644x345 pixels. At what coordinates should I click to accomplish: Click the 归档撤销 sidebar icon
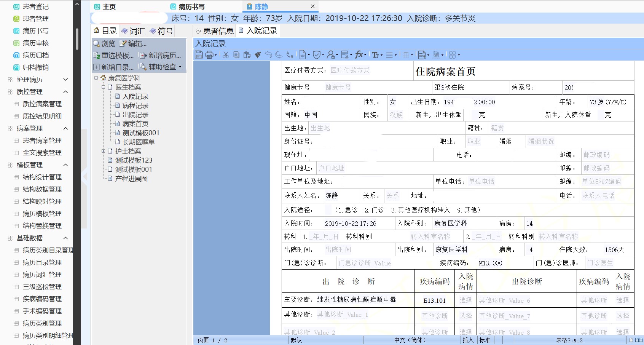(16, 67)
